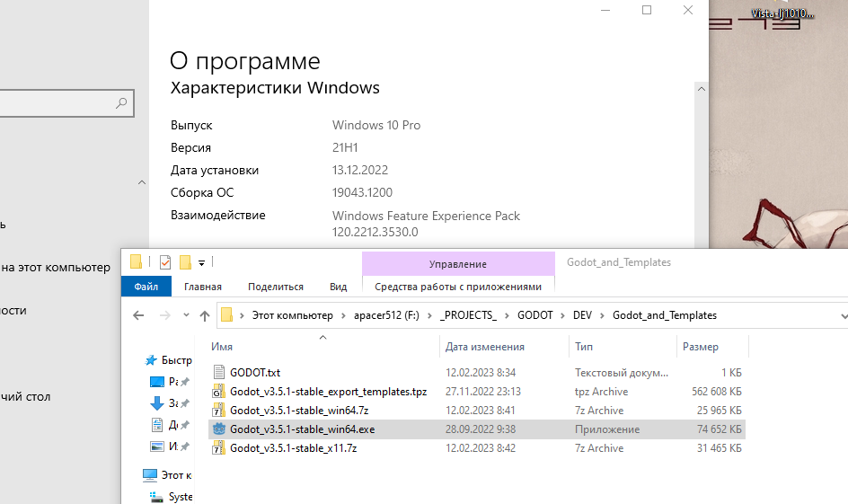Image resolution: width=848 pixels, height=504 pixels.
Task: Collapse the Settings sidebar section chevron
Action: [x=142, y=182]
